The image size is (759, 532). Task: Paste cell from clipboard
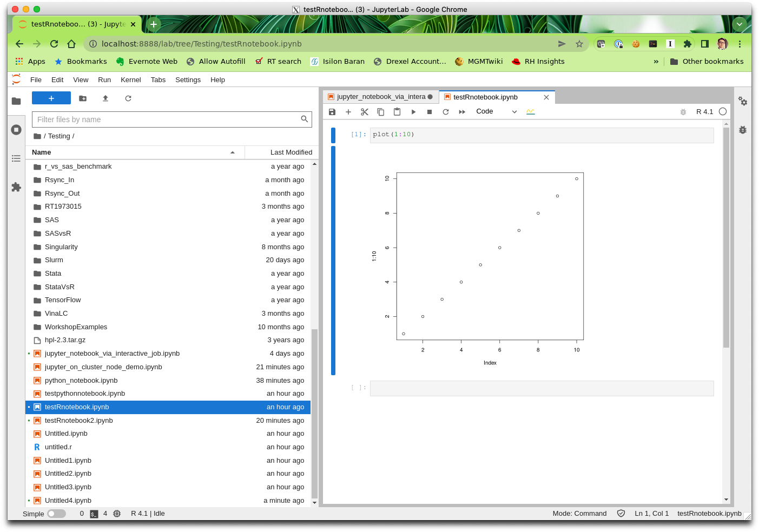[x=397, y=112]
